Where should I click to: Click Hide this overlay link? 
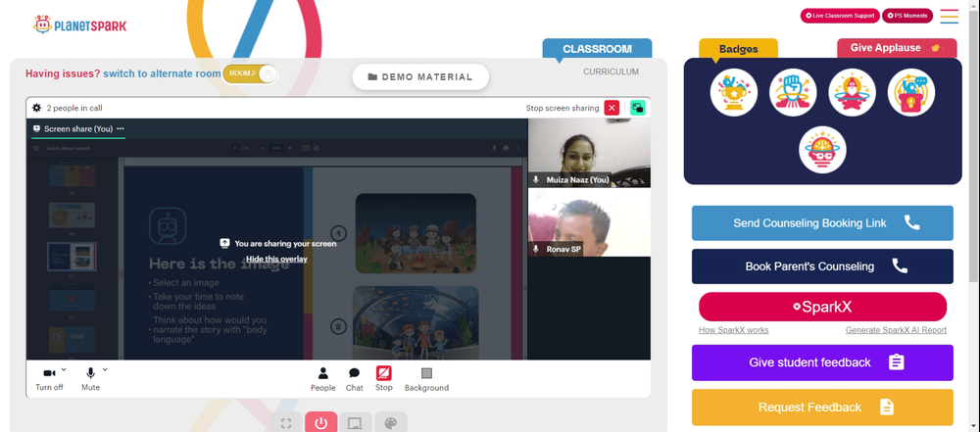pos(276,259)
